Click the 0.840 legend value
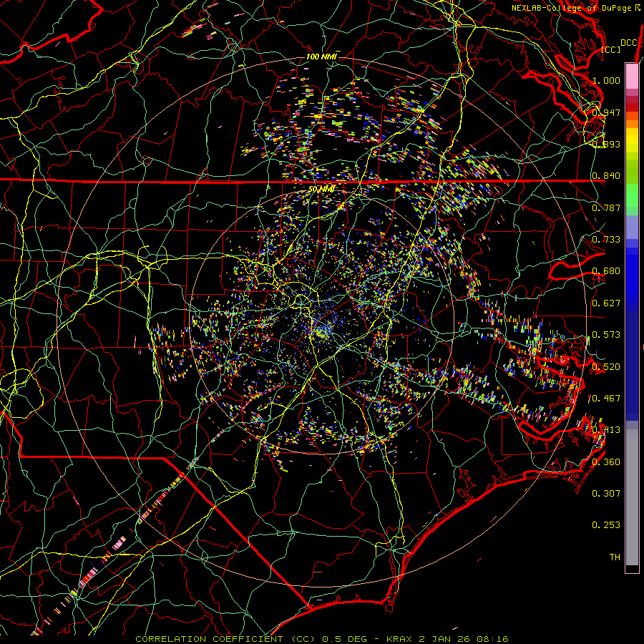Screen dimensions: 644x644 tap(606, 176)
